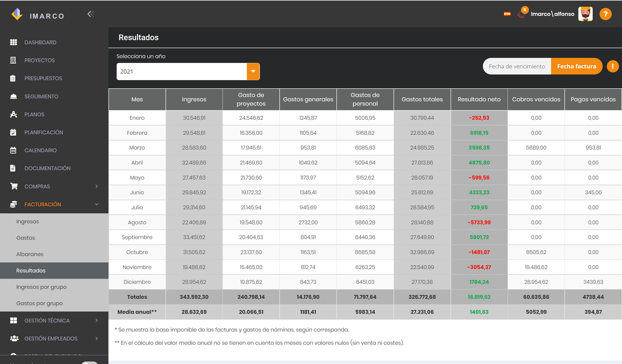Open the notifications bell icon
Image resolution: width=622 pixels, height=364 pixels.
522,13
